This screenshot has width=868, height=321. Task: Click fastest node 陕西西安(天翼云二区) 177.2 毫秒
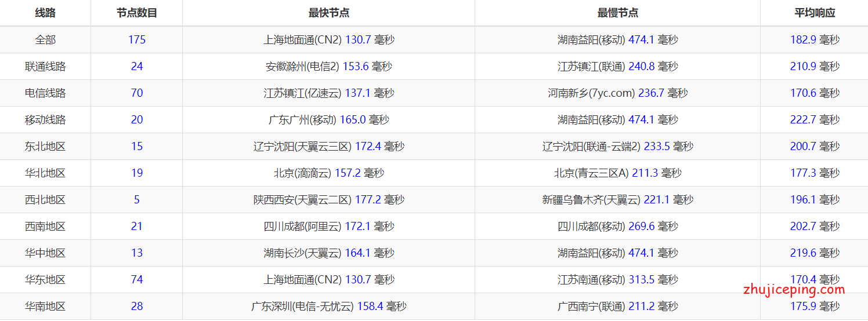pos(329,200)
